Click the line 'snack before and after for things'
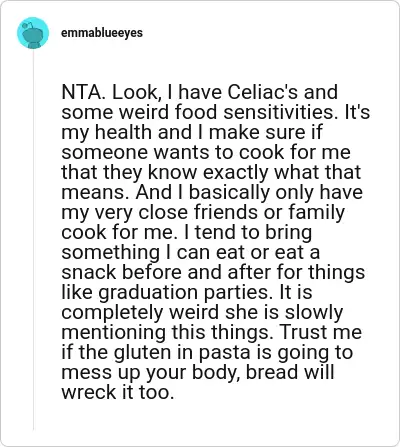The image size is (400, 447). coord(213,272)
